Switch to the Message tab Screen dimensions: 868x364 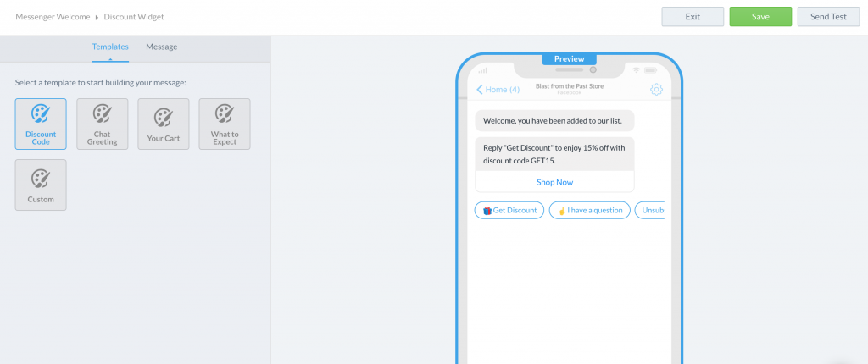162,47
